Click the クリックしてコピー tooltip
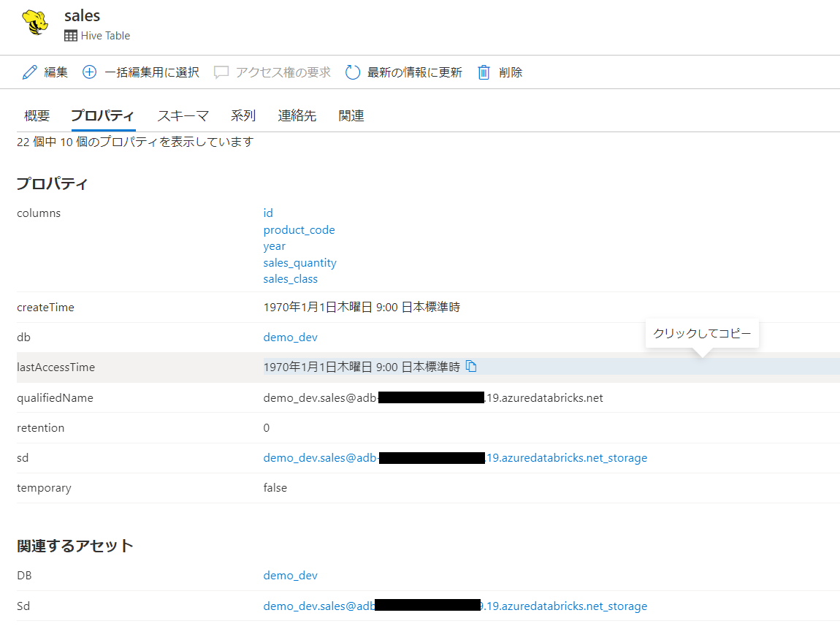Image resolution: width=840 pixels, height=629 pixels. coord(701,332)
